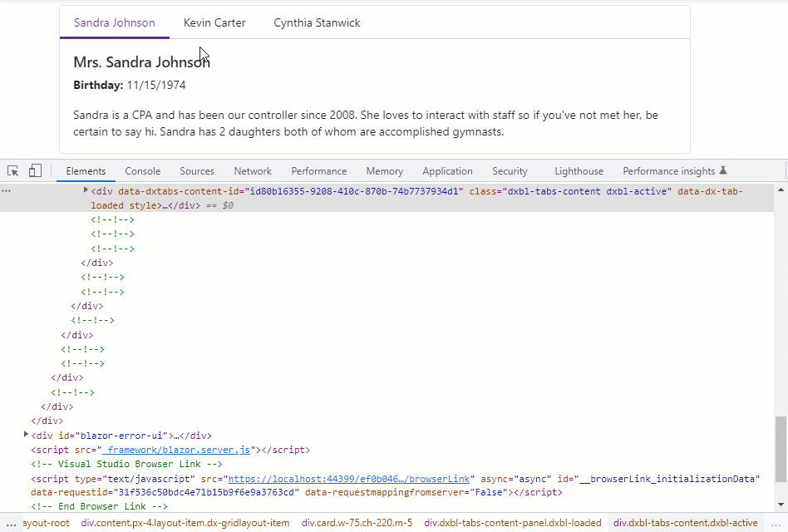Show more breadcrumbs via trailing ellipsis

pyautogui.click(x=776, y=523)
